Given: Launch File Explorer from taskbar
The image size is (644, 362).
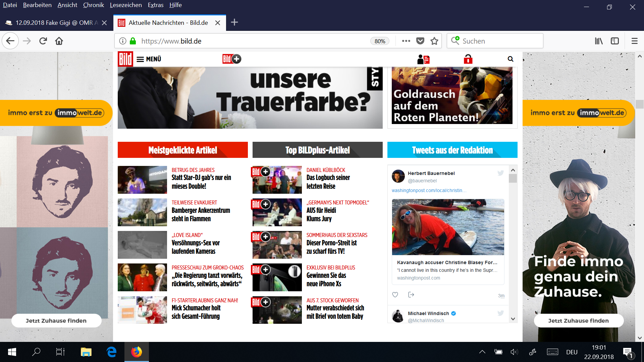Looking at the screenshot, I should 86,352.
